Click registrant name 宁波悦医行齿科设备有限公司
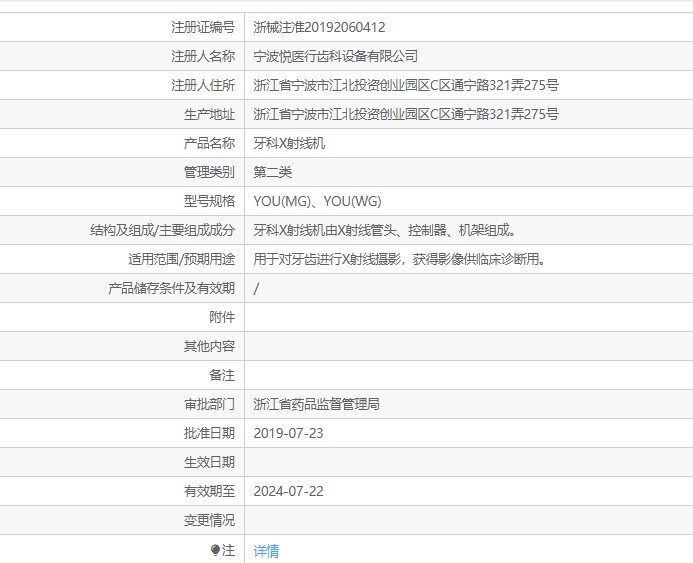Screen dimensions: 693x563 [335, 56]
